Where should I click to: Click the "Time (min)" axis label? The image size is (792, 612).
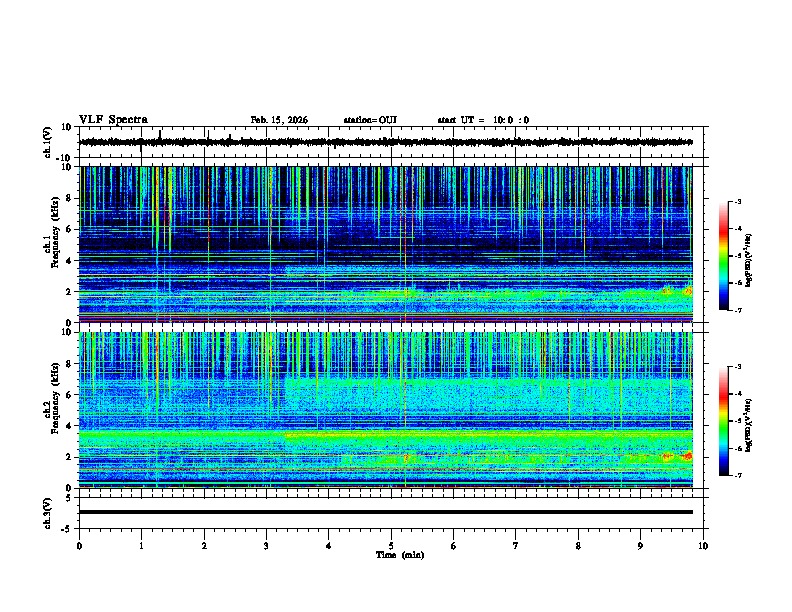tap(400, 555)
